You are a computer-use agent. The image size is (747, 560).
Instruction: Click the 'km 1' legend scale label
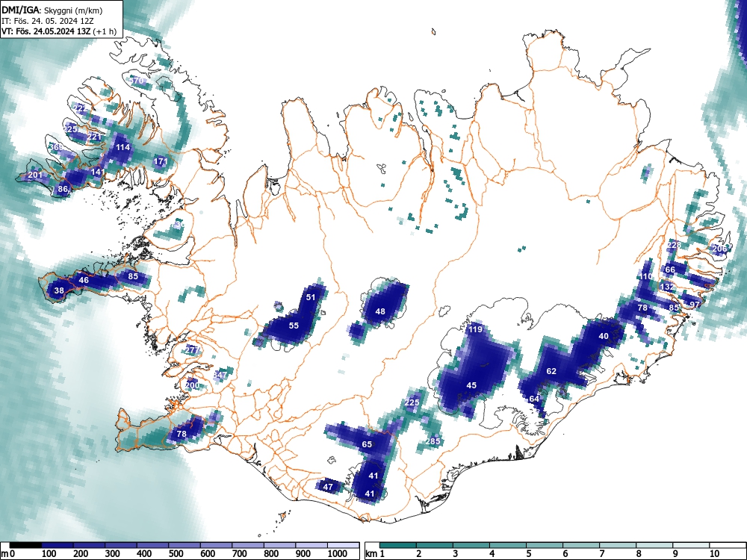tap(376, 553)
